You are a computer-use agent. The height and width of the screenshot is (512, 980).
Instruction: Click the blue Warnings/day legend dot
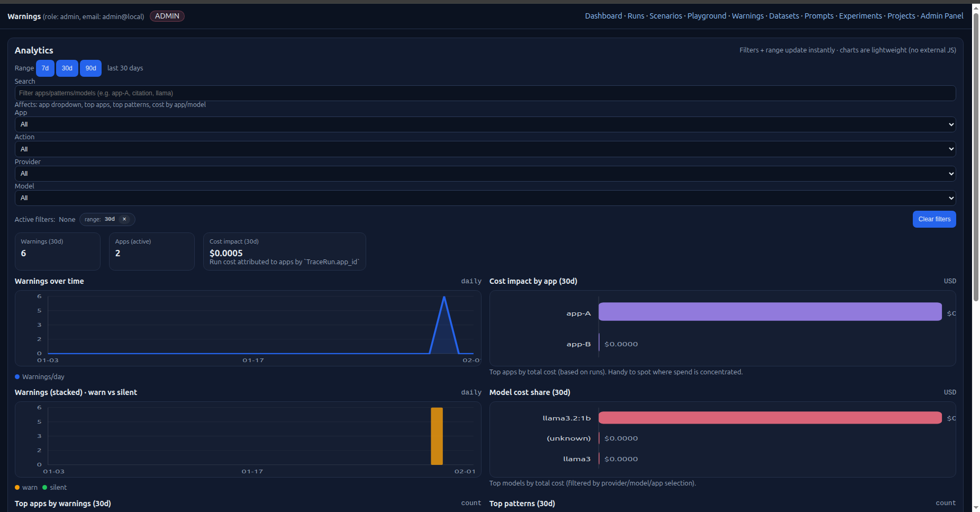tap(17, 377)
